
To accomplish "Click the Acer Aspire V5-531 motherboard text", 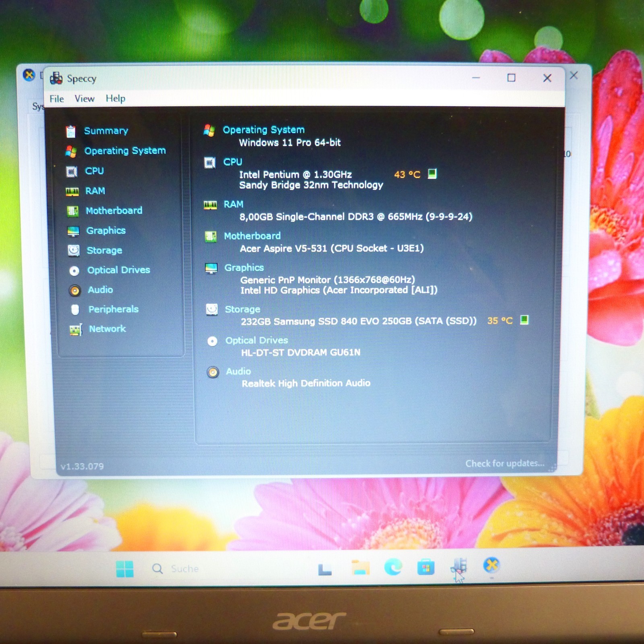I will (x=332, y=248).
